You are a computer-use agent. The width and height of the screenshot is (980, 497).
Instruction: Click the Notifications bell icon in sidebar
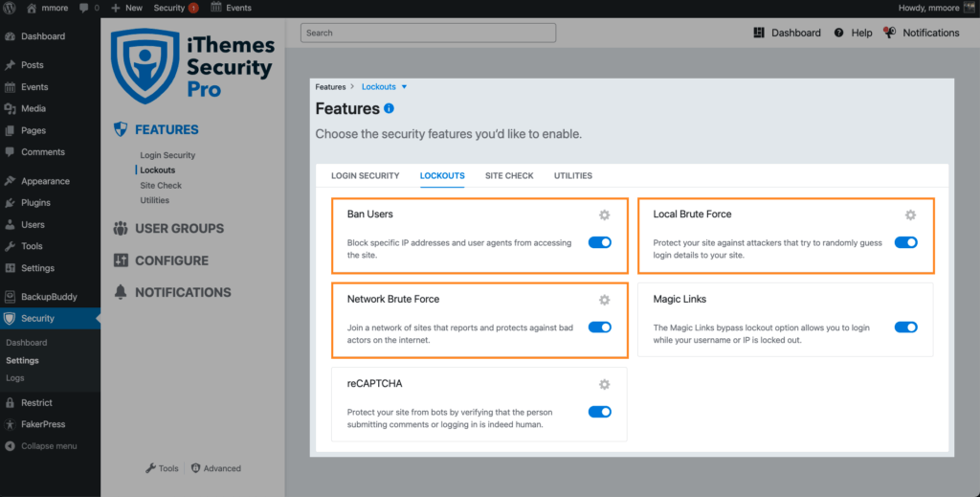point(121,292)
